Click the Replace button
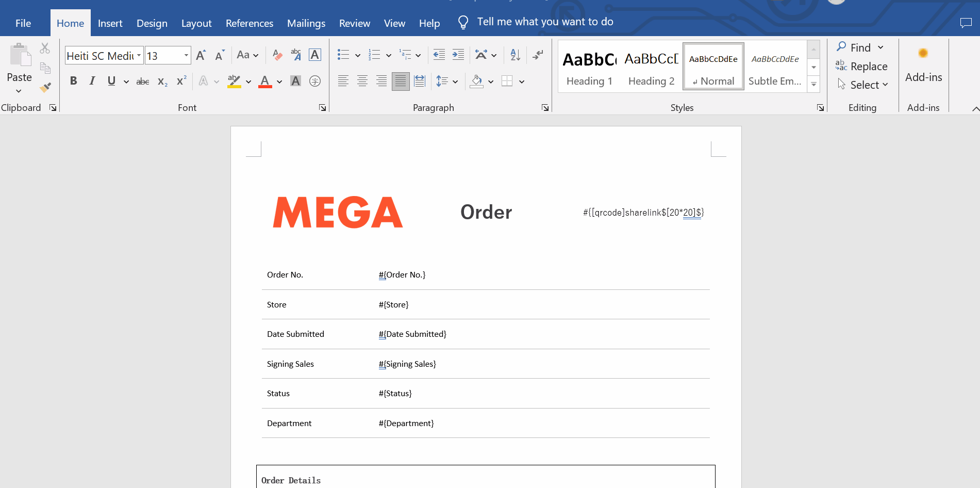Viewport: 980px width, 488px height. click(x=862, y=67)
